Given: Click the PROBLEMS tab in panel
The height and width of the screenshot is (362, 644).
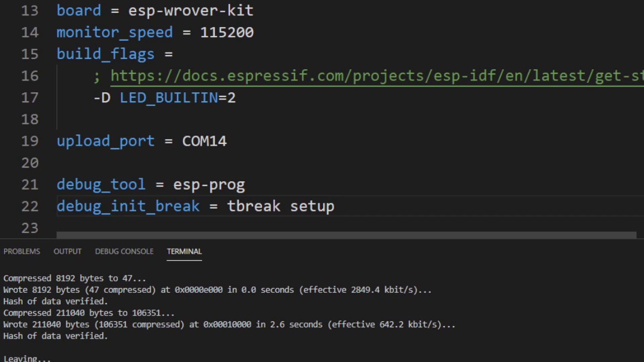Looking at the screenshot, I should [x=21, y=251].
